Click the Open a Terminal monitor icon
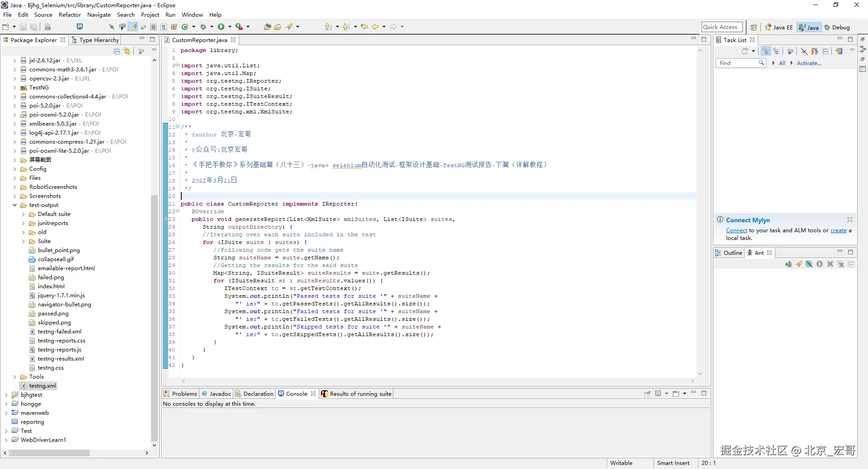This screenshot has width=868, height=469. pyautogui.click(x=80, y=27)
